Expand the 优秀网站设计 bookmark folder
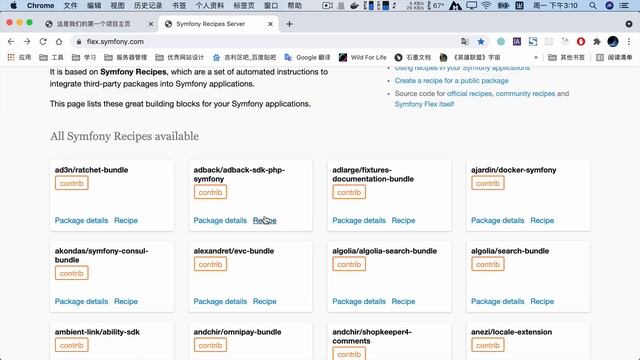This screenshot has height=360, width=640. point(180,57)
